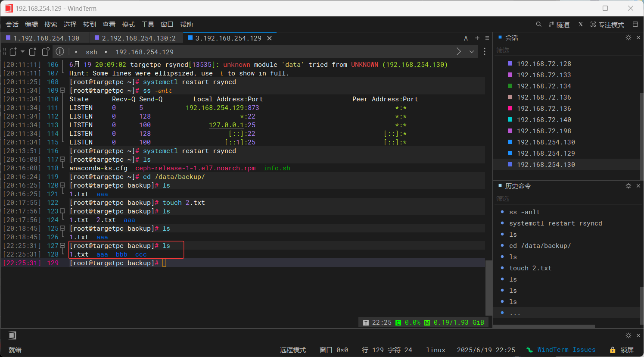Open the 工具 menu
The height and width of the screenshot is (357, 644).
[x=148, y=25]
